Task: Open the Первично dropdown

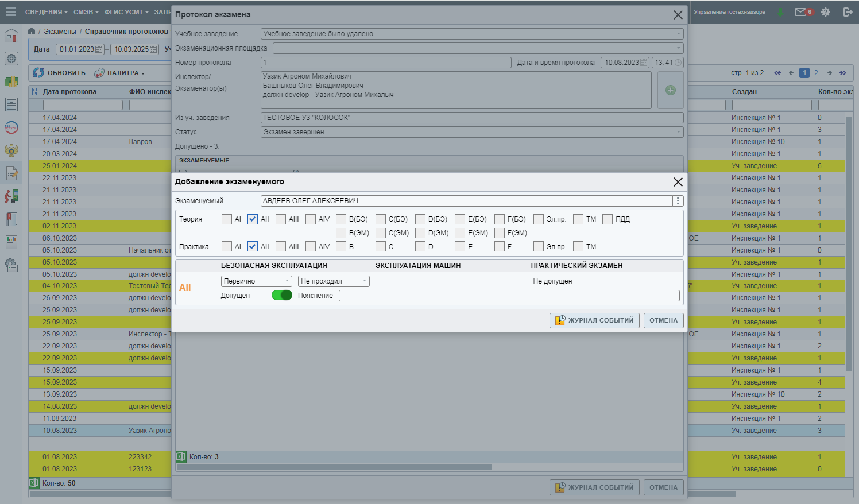Action: [x=257, y=281]
